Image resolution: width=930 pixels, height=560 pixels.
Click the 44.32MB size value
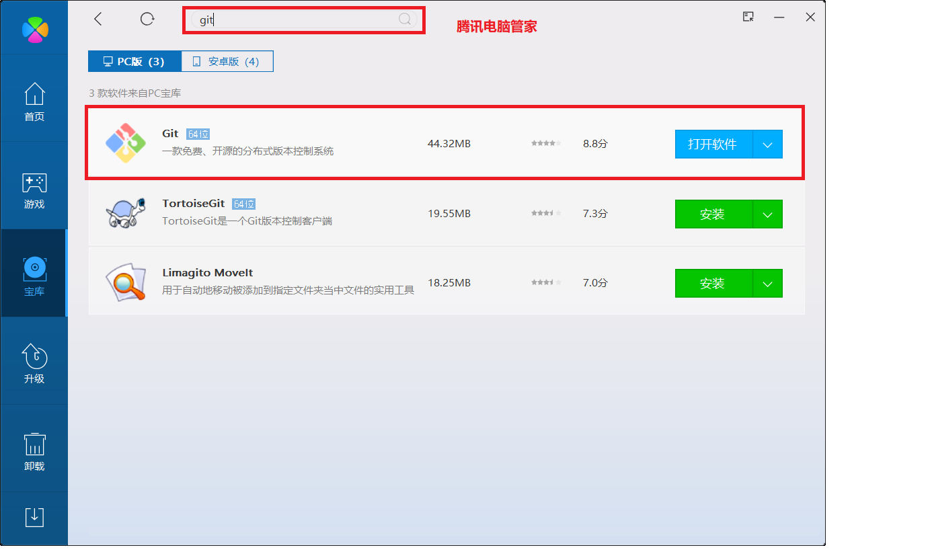(449, 143)
